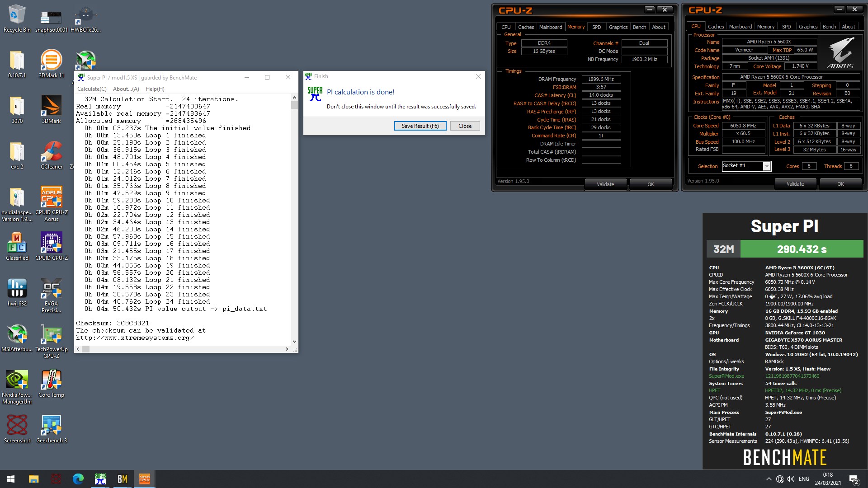
Task: Open the evc 2 folder
Action: (x=17, y=155)
